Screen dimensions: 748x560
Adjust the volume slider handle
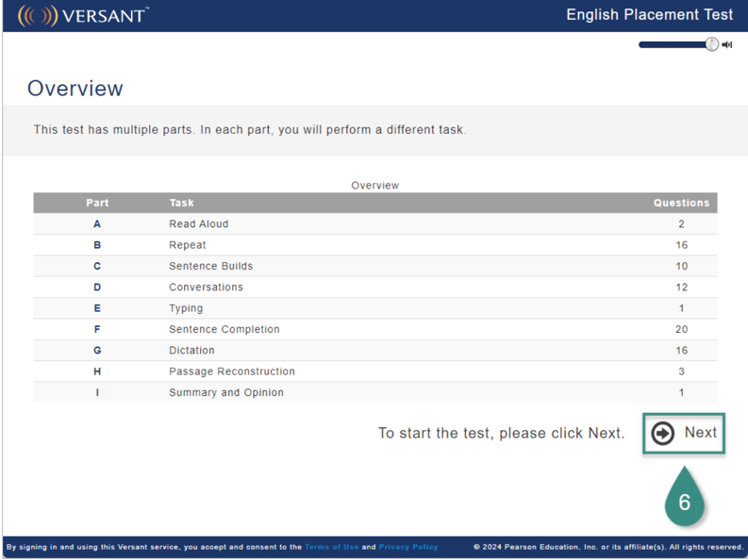pos(712,44)
